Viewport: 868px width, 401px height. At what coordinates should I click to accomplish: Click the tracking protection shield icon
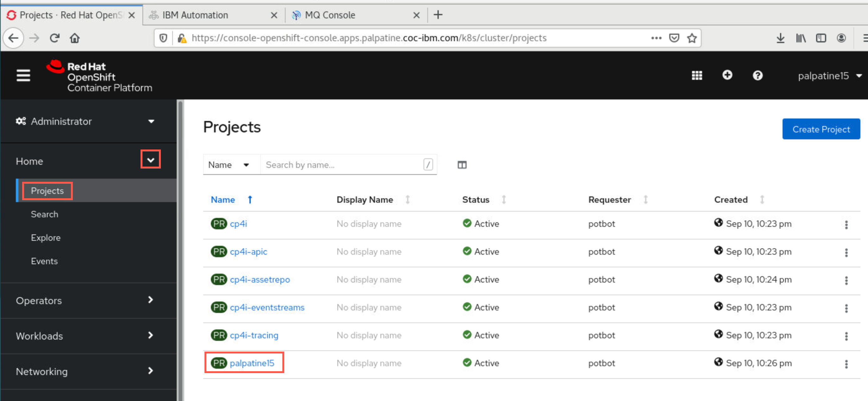(x=163, y=38)
